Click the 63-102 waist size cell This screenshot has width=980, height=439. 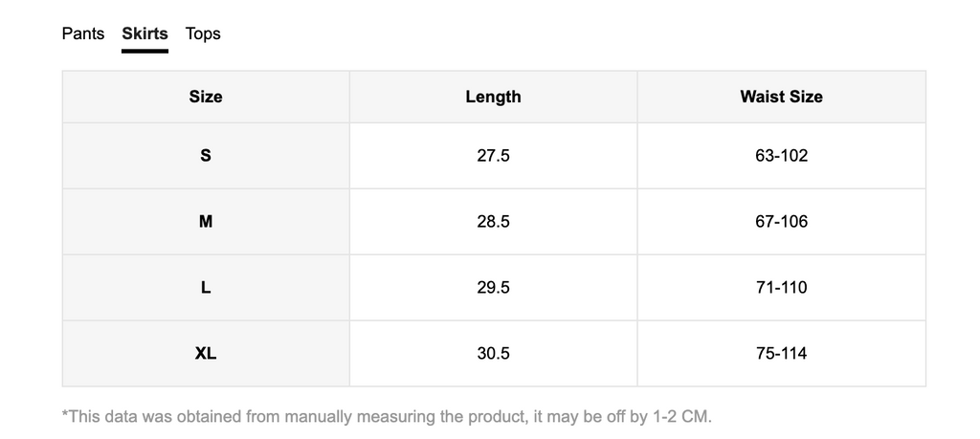coord(781,156)
